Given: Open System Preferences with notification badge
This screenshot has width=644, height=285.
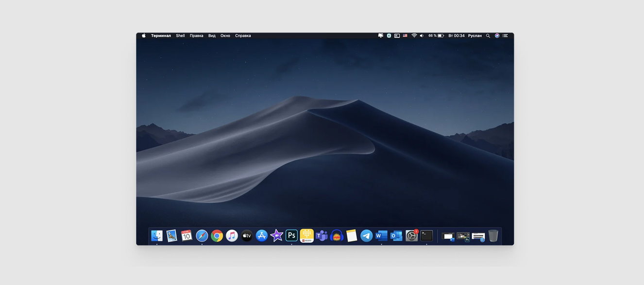Looking at the screenshot, I should point(411,236).
